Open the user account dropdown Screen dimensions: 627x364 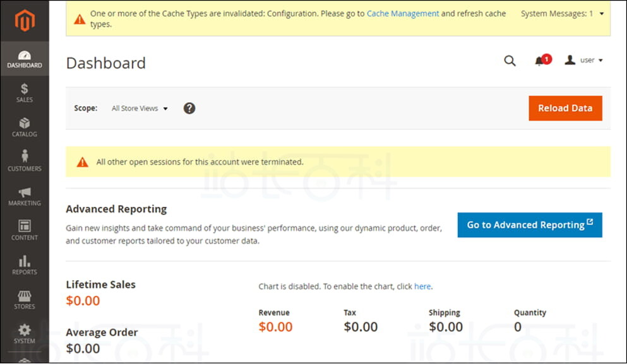tap(584, 61)
